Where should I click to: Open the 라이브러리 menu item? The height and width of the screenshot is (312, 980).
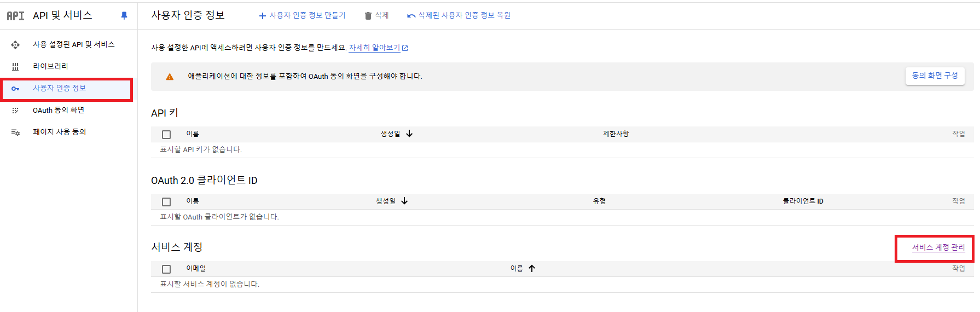(x=50, y=66)
